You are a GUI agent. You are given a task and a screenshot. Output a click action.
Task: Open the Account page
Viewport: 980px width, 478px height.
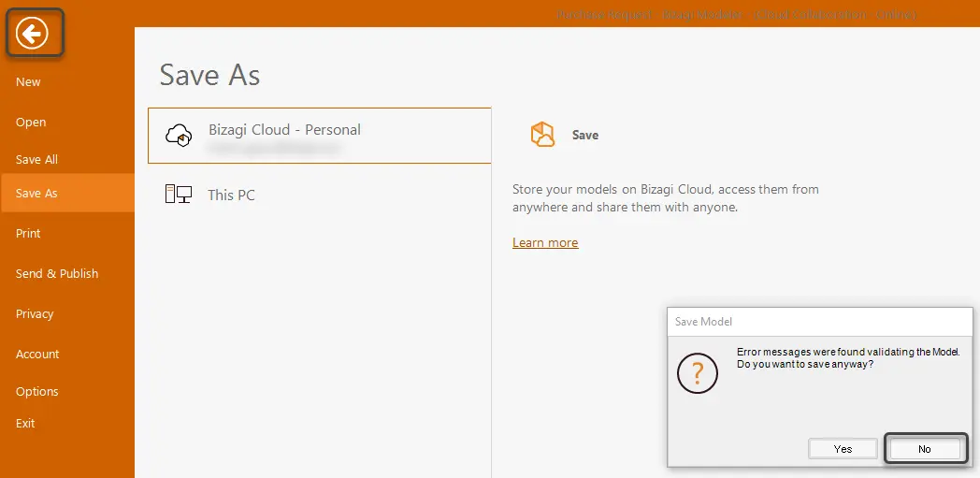36,354
